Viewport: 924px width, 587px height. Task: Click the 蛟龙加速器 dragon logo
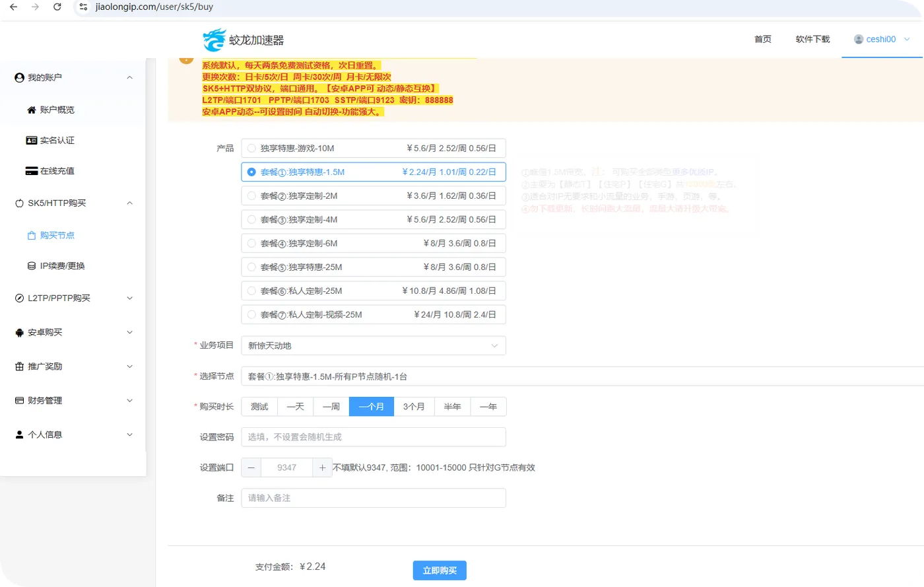214,40
